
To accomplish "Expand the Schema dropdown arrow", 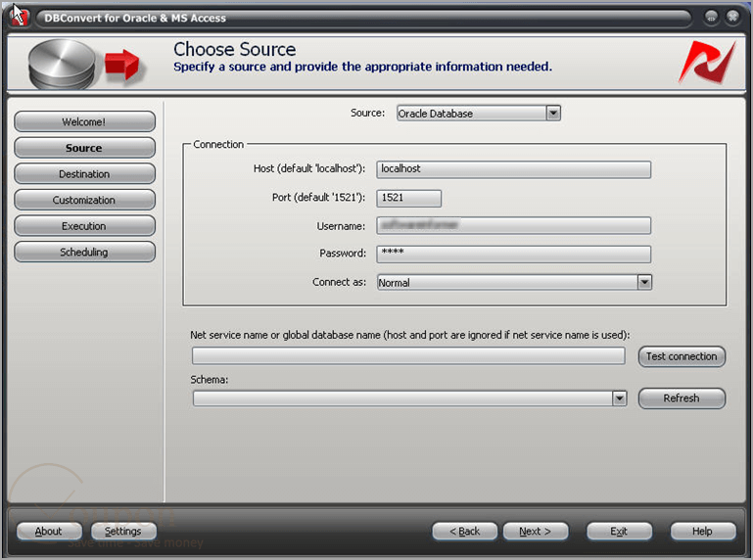I will 620,398.
